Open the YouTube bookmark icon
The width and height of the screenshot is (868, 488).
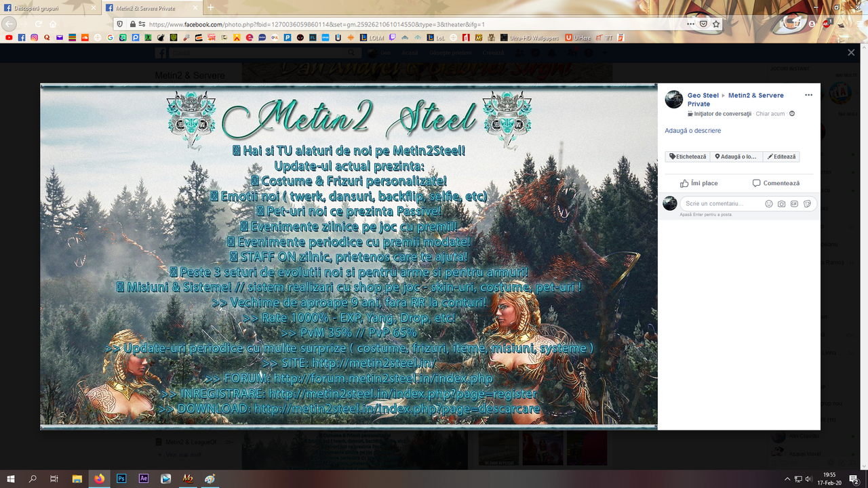pos(9,37)
